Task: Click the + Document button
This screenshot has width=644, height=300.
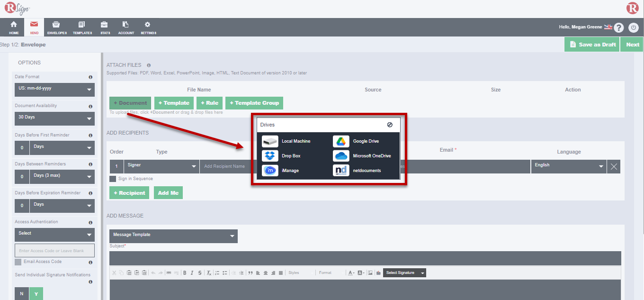Action: [x=130, y=103]
